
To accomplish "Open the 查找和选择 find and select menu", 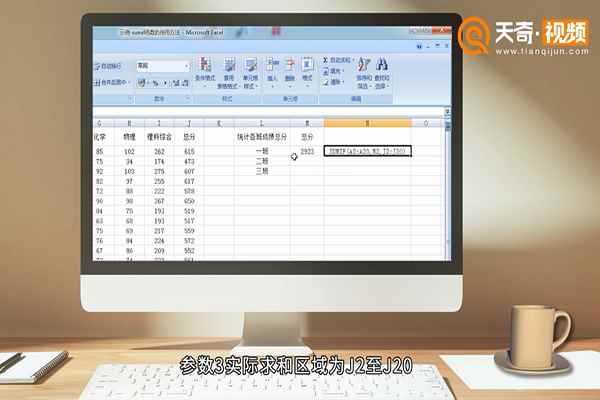I will (x=382, y=73).
